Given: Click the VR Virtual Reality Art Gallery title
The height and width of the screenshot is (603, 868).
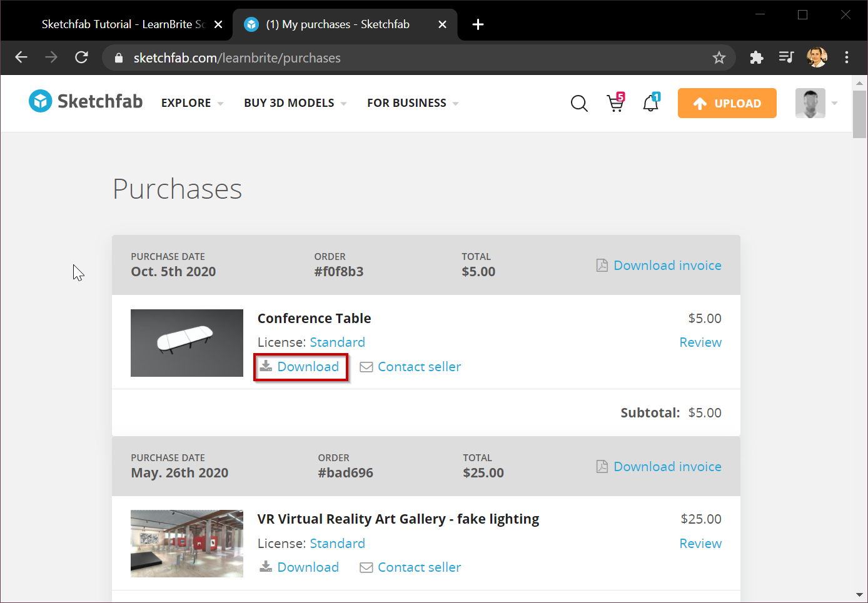Looking at the screenshot, I should coord(398,519).
